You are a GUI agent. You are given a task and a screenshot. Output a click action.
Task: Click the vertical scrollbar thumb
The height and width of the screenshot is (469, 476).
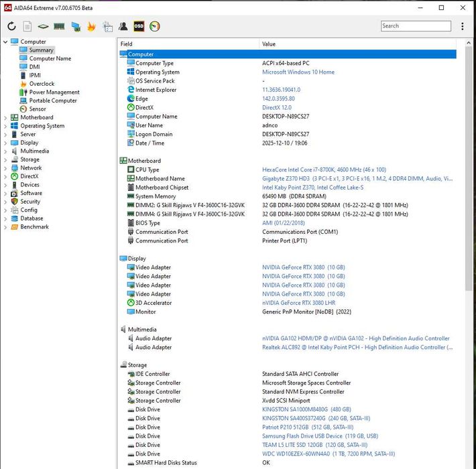point(469,170)
